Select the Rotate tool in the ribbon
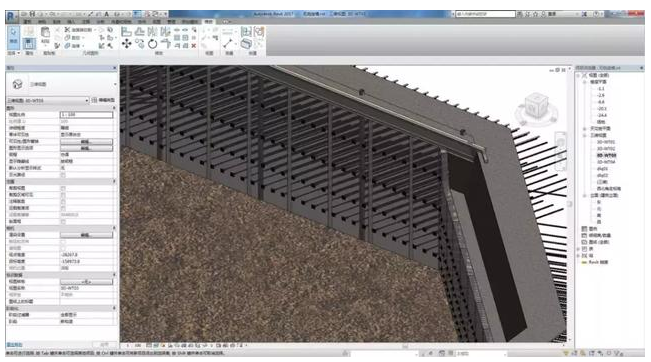Image resolution: width=651 pixels, height=362 pixels. coord(153,44)
